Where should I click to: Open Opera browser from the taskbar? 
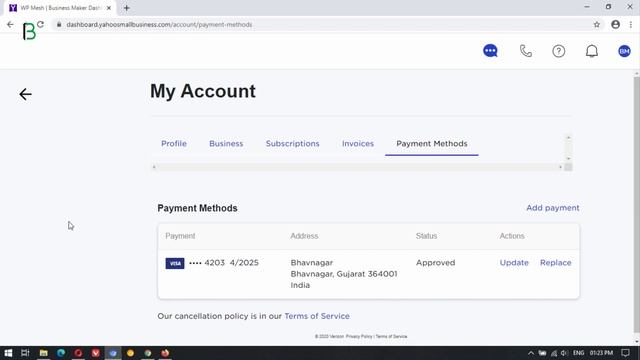[78, 353]
